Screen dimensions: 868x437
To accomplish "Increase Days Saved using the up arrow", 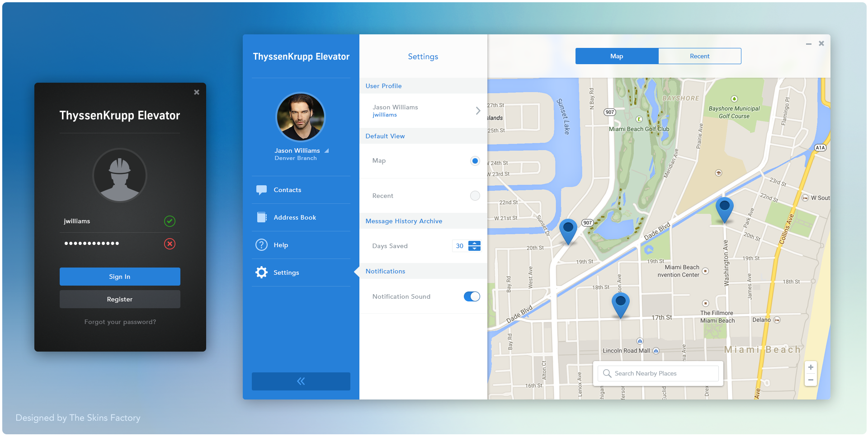I will 474,244.
